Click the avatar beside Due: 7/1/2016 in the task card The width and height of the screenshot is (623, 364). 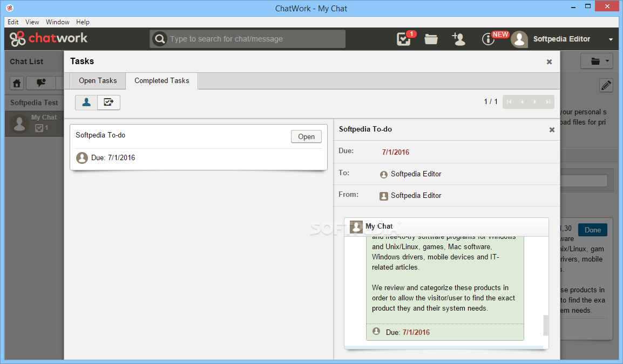[x=82, y=158]
